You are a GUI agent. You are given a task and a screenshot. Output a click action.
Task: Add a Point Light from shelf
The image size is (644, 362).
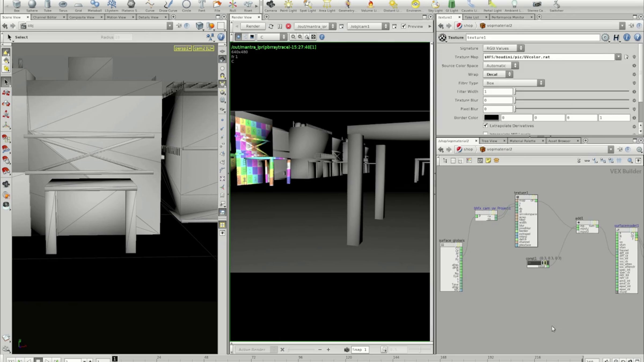[x=288, y=6]
